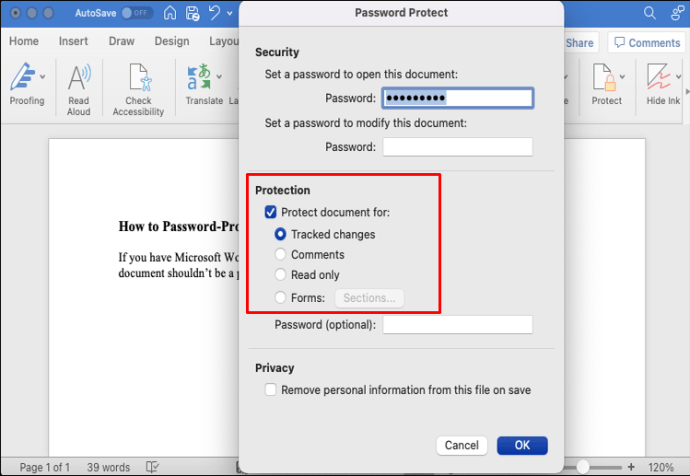Screen dimensions: 690x476
Task: Uncheck Protect document for checkbox
Action: pos(270,212)
